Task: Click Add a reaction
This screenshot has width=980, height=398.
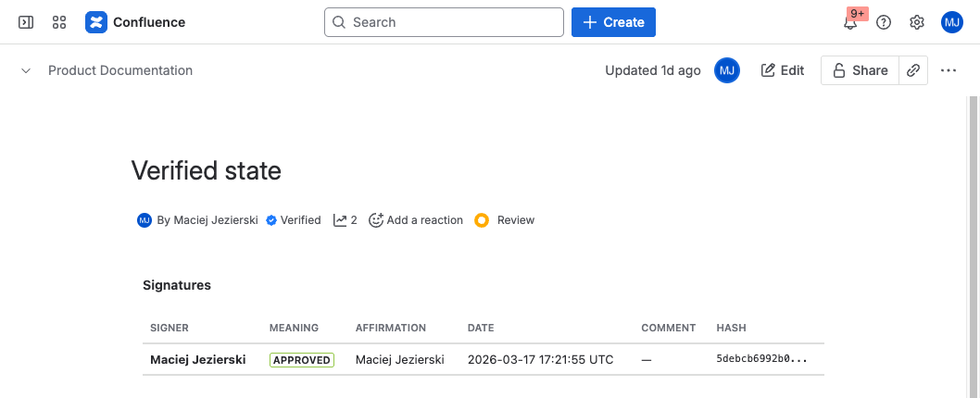Action: (x=416, y=220)
